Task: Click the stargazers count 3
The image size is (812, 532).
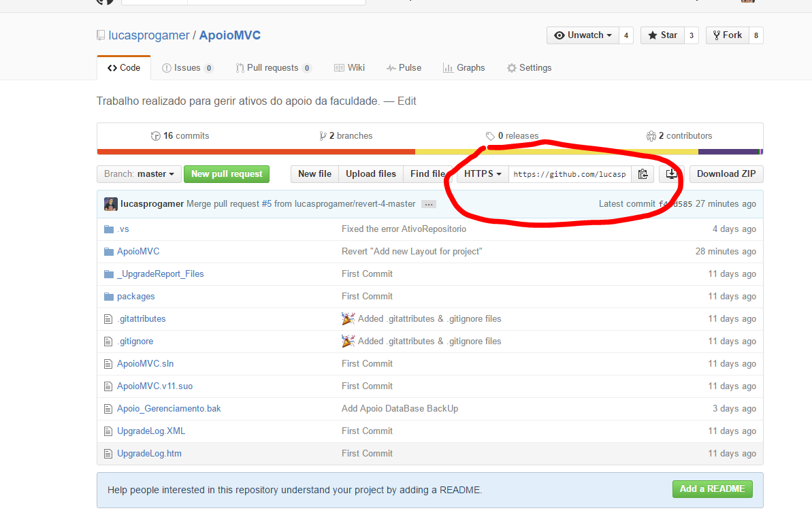Action: (x=692, y=35)
